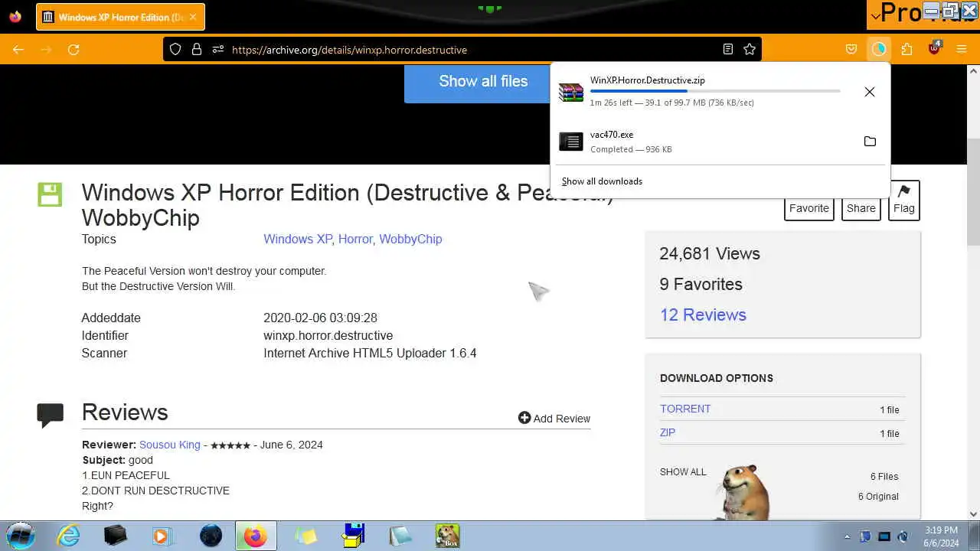Viewport: 980px width, 551px height.
Task: Show hidden system tray icons
Action: 847,536
